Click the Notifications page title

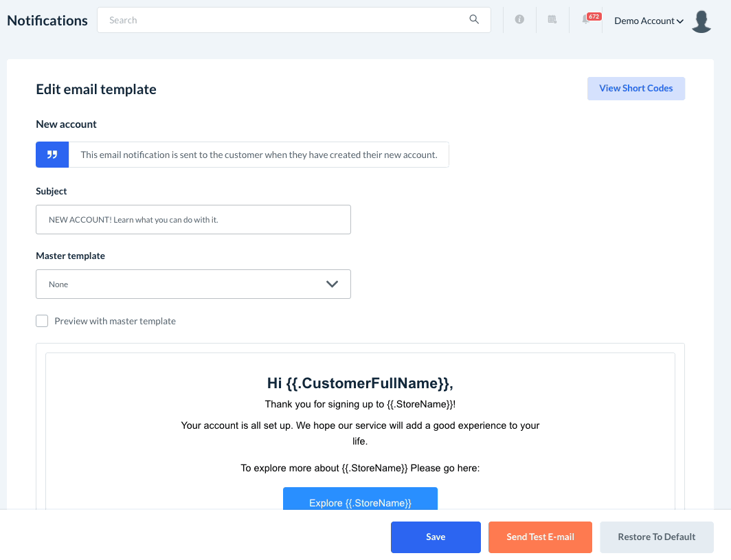click(x=47, y=21)
